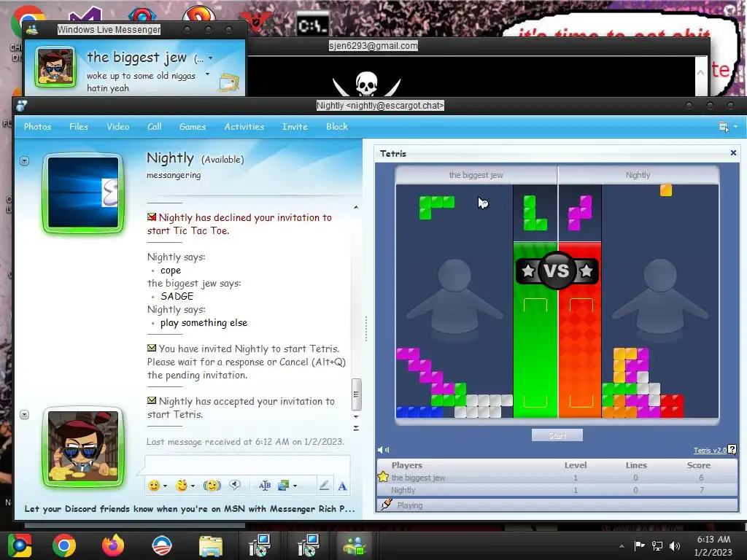Expand the wink dropdown arrow

coord(193,486)
